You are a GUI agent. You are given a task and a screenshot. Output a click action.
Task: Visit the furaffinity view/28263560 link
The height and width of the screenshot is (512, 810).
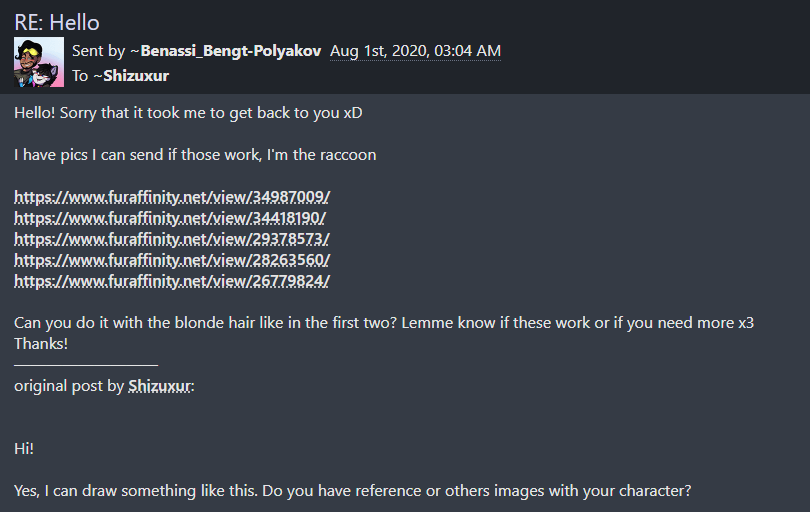(172, 260)
